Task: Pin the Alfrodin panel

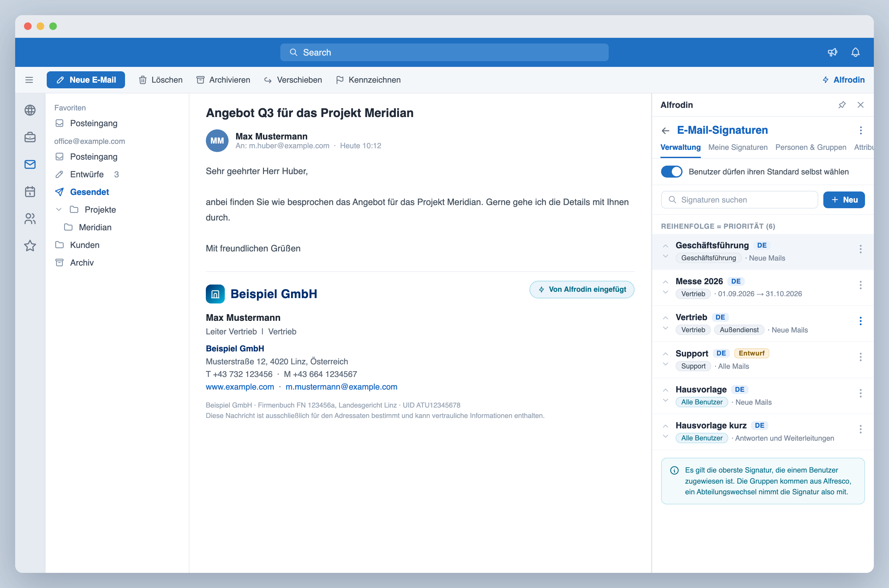Action: pos(842,105)
